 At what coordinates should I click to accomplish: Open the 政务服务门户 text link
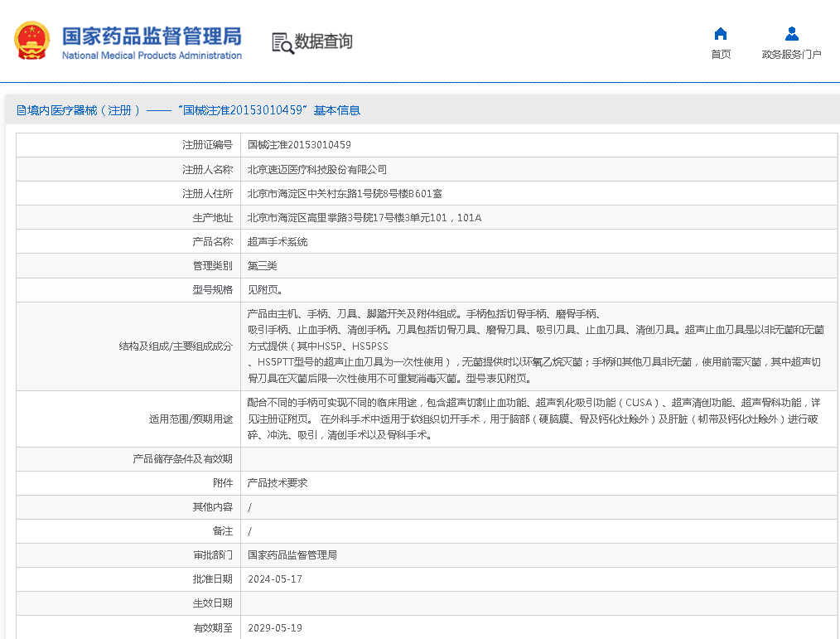tap(791, 55)
